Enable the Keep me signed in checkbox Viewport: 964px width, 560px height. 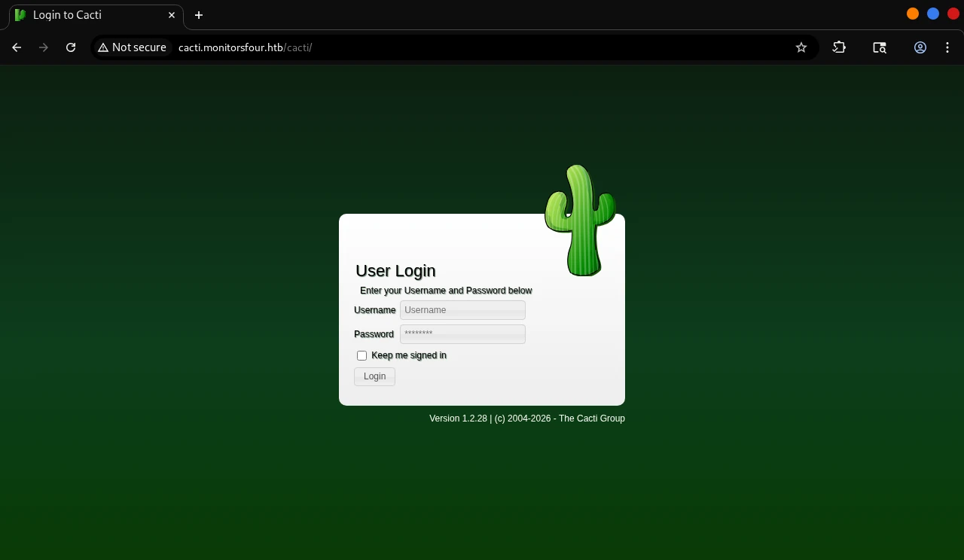[362, 355]
